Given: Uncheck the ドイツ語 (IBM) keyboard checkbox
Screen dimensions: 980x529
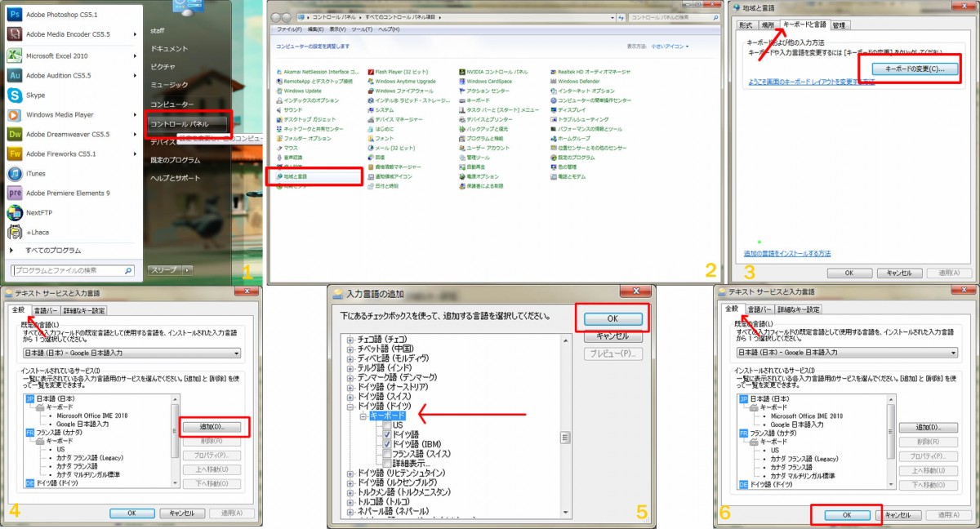Looking at the screenshot, I should [386, 443].
